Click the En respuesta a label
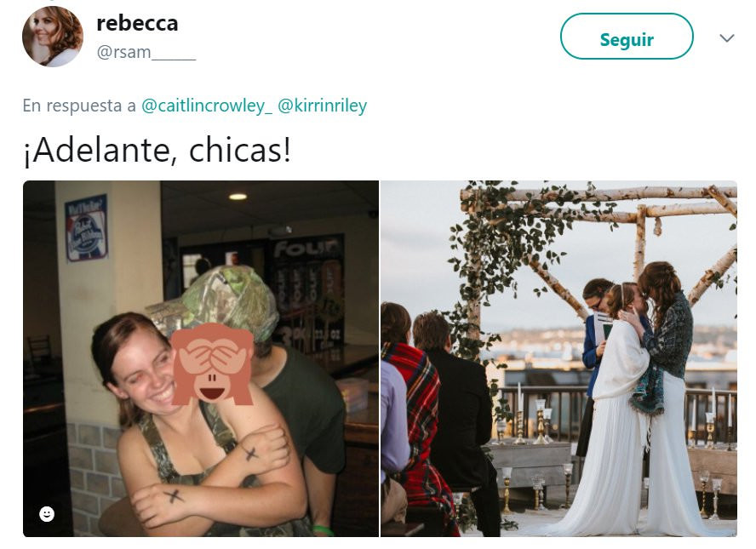 (79, 105)
